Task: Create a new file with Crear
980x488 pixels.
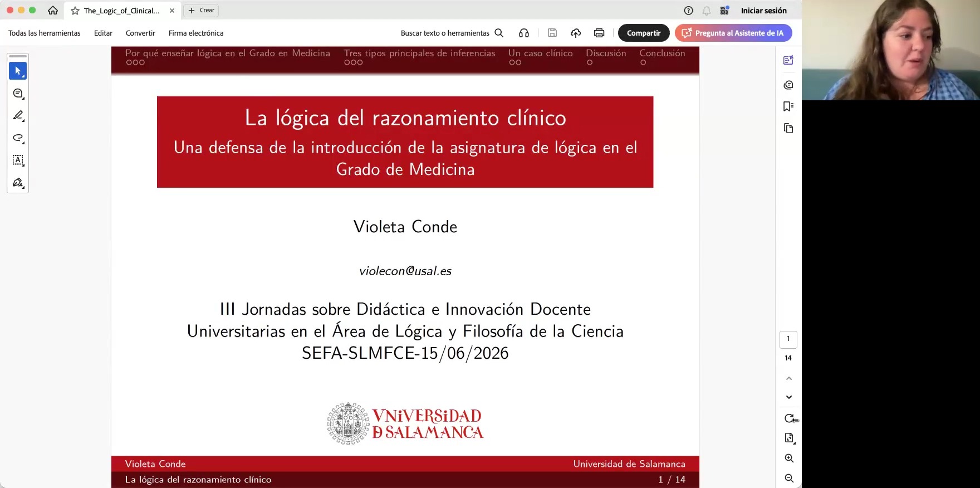Action: pos(201,11)
